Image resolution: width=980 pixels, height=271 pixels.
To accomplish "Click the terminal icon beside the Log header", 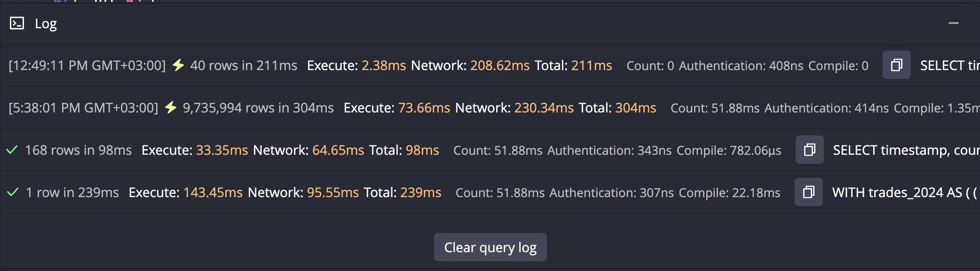I will (x=18, y=23).
